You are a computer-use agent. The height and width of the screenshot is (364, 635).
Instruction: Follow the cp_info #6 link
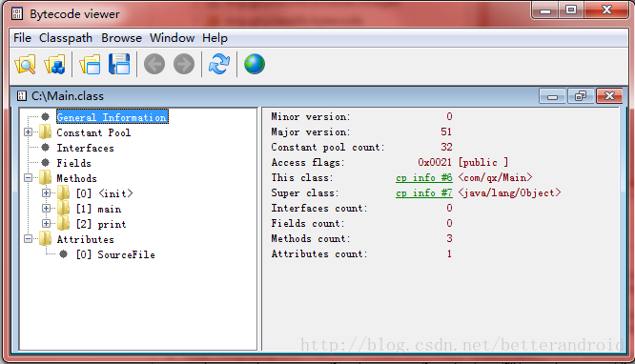pyautogui.click(x=424, y=178)
